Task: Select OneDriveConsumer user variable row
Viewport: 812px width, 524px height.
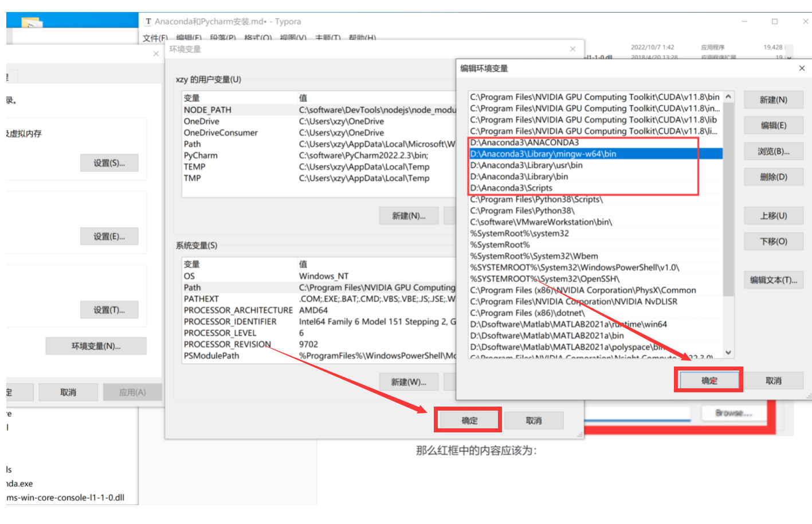Action: 320,133
